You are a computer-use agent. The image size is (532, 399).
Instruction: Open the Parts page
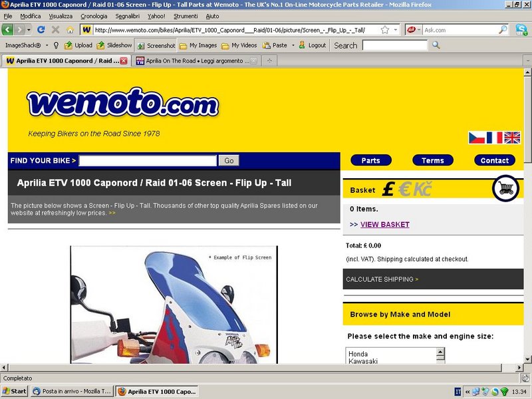tap(371, 160)
